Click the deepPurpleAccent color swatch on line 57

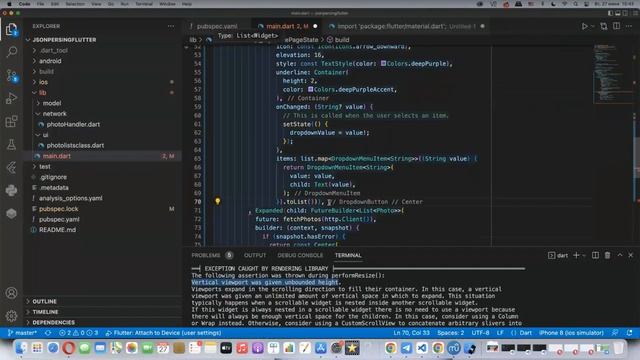(x=311, y=89)
